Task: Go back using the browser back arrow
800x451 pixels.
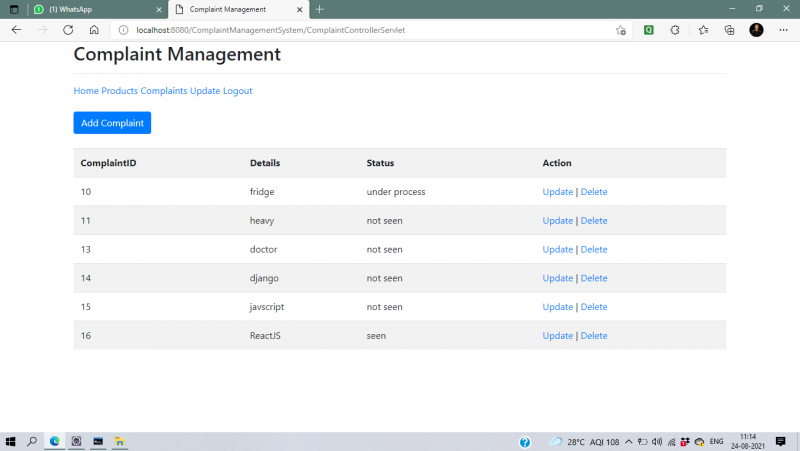Action: pyautogui.click(x=16, y=30)
